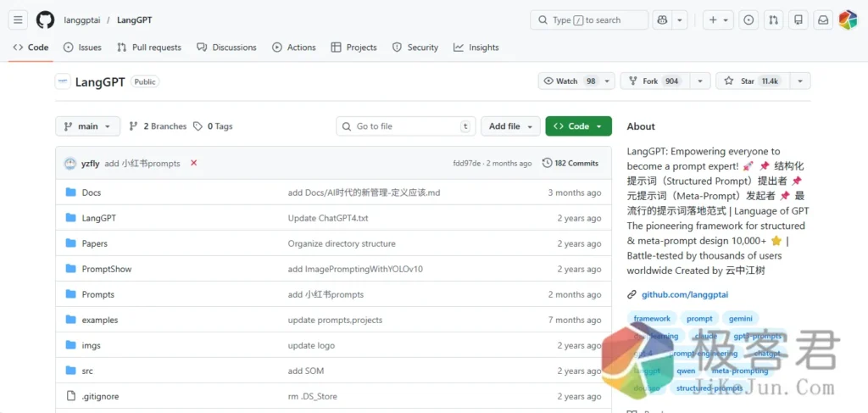Expand the main branch dropdown
The width and height of the screenshot is (868, 413).
tap(88, 126)
